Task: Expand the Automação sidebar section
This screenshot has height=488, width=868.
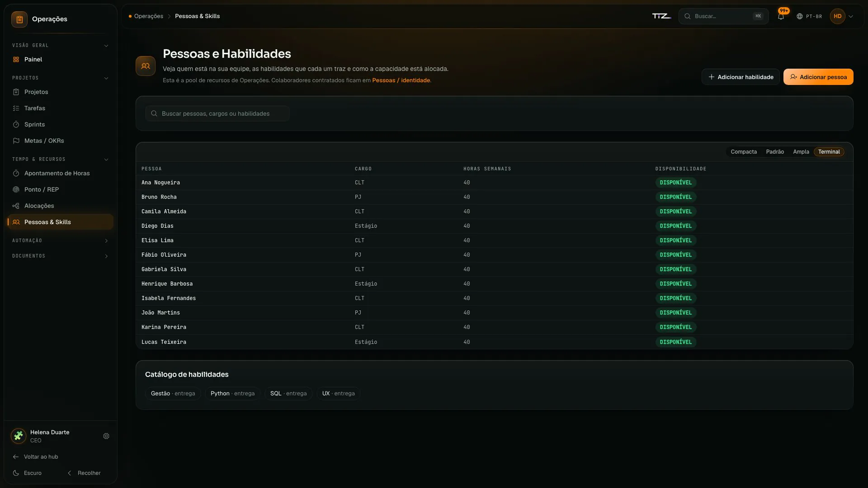Action: [60, 241]
